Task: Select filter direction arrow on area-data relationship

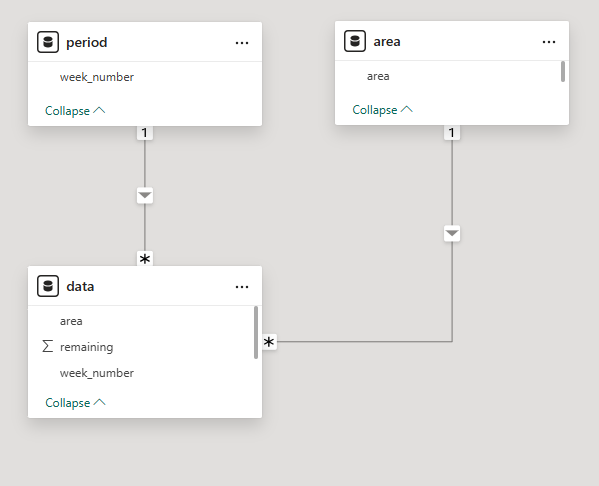Action: tap(452, 233)
